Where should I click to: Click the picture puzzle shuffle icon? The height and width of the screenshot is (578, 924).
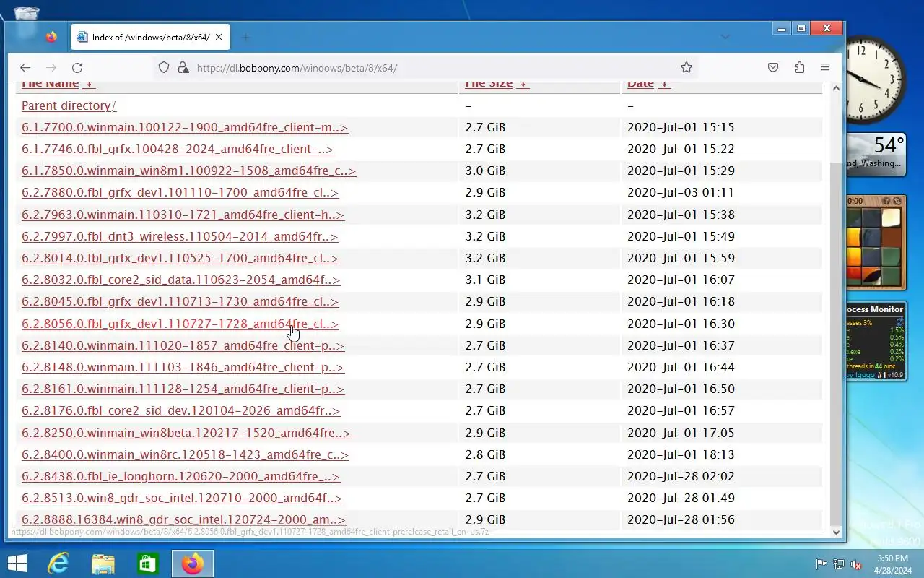click(897, 201)
